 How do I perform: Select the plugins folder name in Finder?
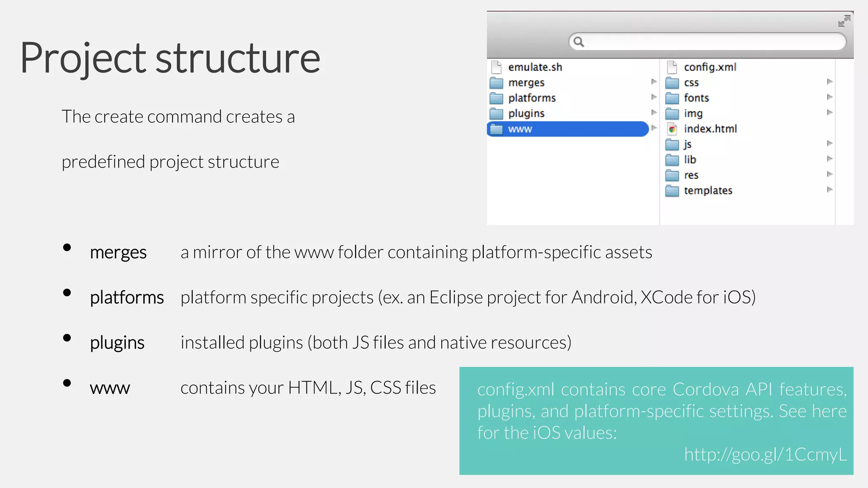[x=526, y=114]
